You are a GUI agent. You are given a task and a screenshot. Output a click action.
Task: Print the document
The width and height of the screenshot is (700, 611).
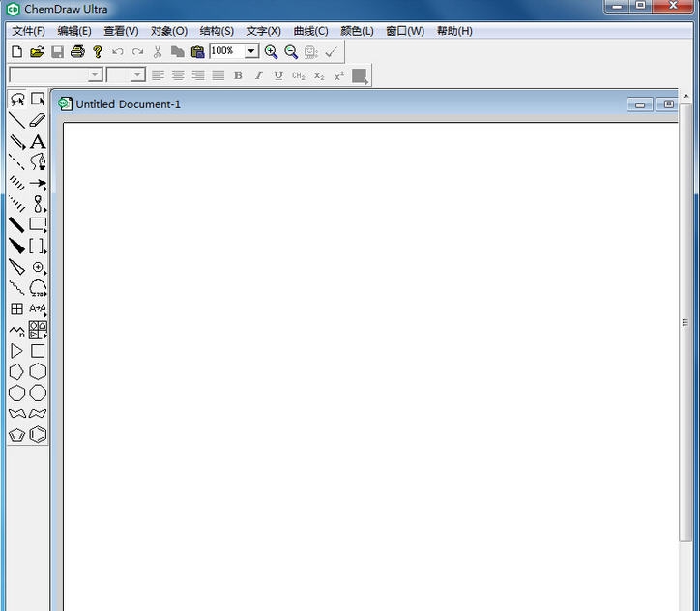[x=77, y=52]
